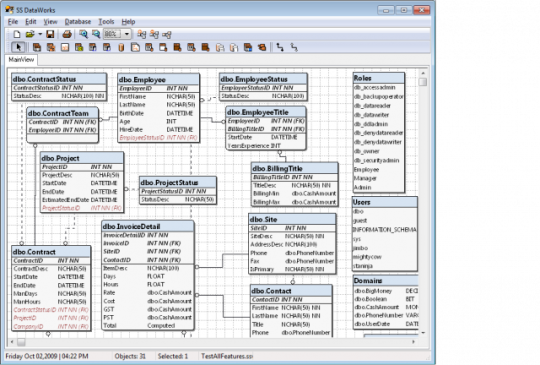Click the GST column in dbo.InvoiceDetail
Screen dimensions: 540x365
(148, 309)
